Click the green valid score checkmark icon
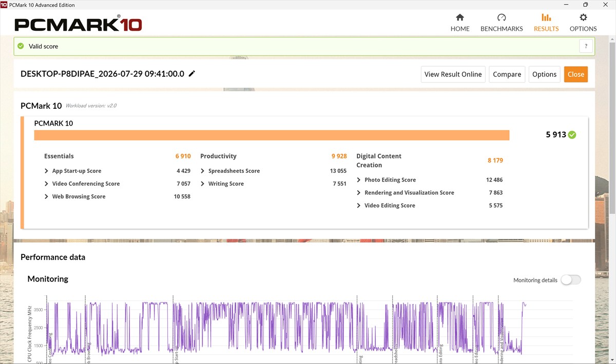Image resolution: width=616 pixels, height=364 pixels. pos(21,46)
